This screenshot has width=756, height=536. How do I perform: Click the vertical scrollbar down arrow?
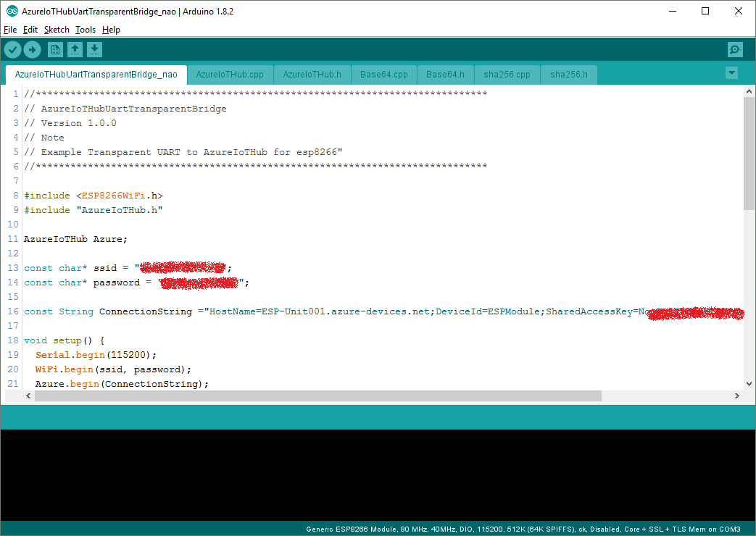click(x=749, y=384)
